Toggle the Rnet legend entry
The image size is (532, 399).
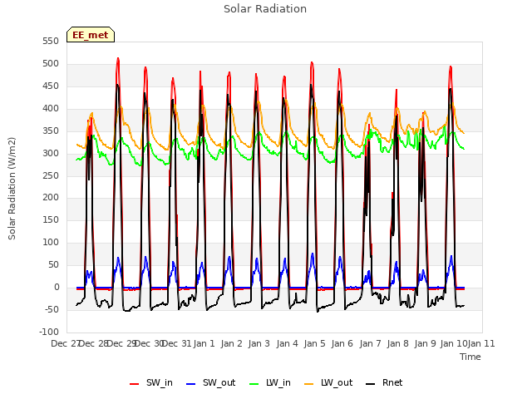(384, 382)
